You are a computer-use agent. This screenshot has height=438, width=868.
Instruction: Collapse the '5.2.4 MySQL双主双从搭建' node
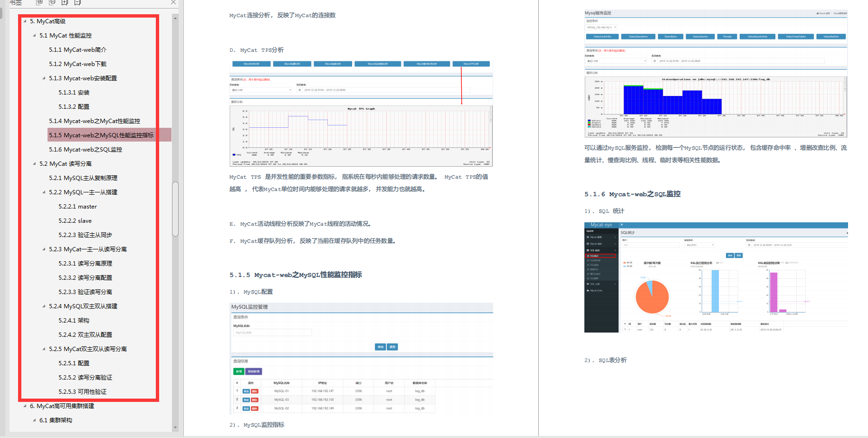(44, 306)
